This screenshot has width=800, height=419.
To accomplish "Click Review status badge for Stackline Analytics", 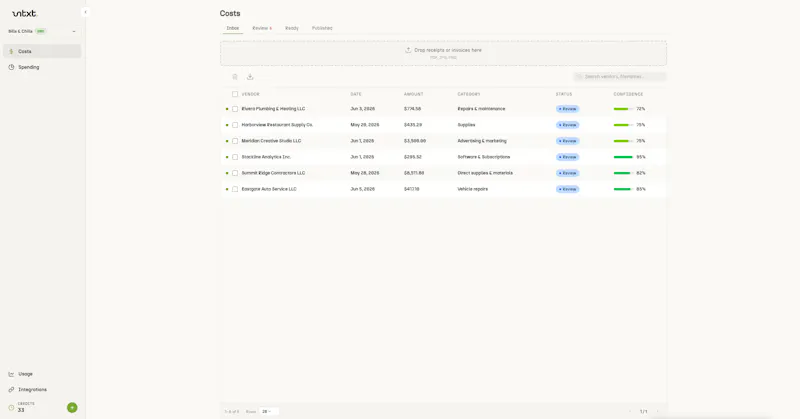I will click(x=567, y=157).
